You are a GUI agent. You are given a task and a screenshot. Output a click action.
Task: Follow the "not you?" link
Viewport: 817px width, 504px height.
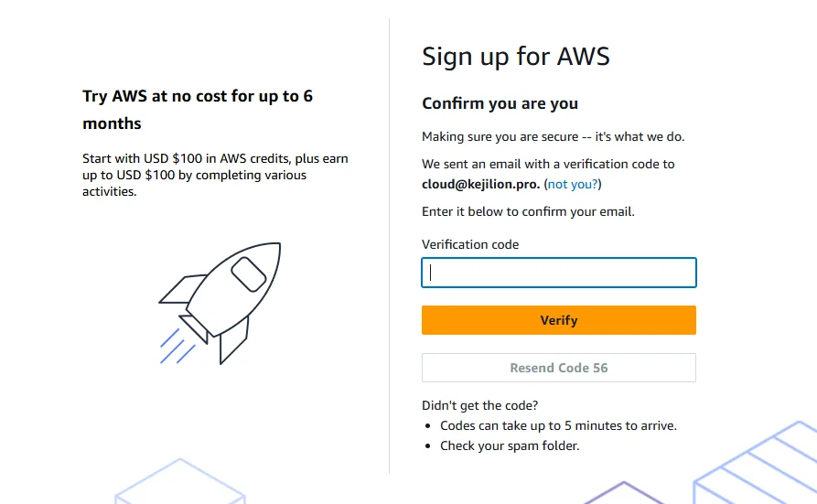tap(573, 184)
